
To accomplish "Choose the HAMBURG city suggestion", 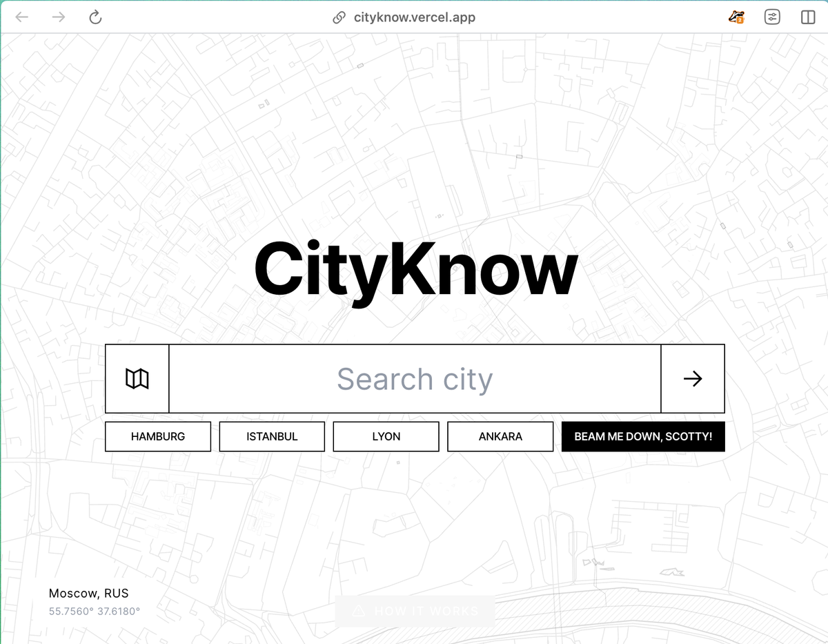I will tap(158, 436).
